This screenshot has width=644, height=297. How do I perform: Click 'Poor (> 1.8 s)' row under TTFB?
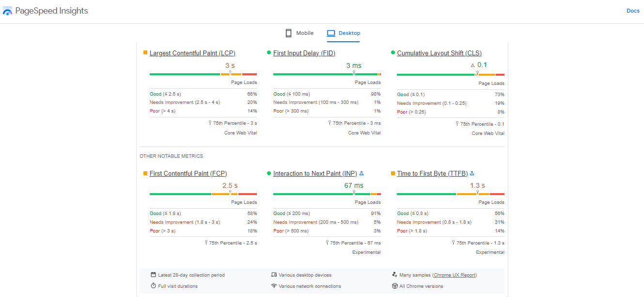[x=451, y=231]
